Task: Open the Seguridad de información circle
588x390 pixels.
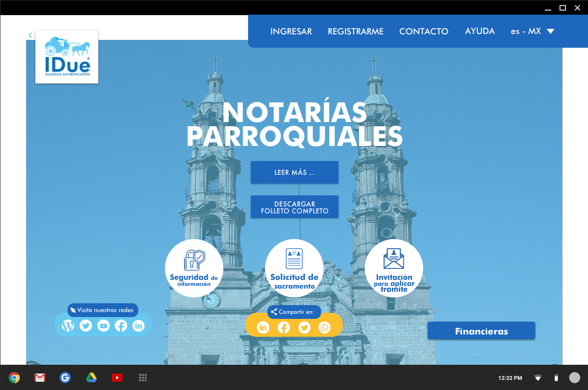Action: [194, 268]
